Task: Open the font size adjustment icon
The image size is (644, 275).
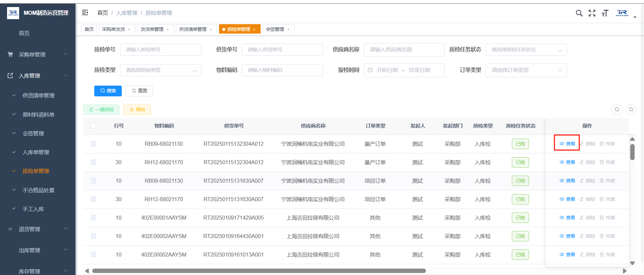Action: tap(605, 13)
